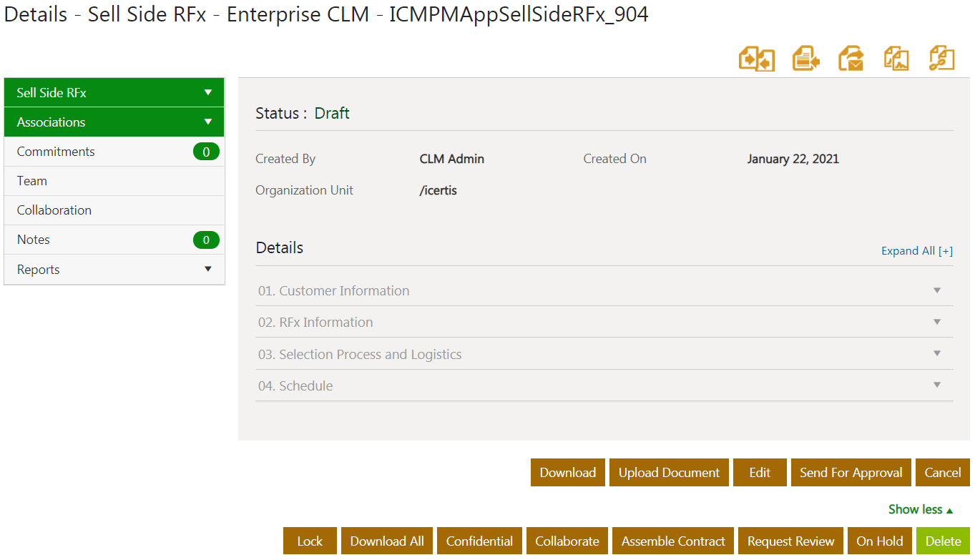Open the Team item in sidebar

click(x=32, y=181)
